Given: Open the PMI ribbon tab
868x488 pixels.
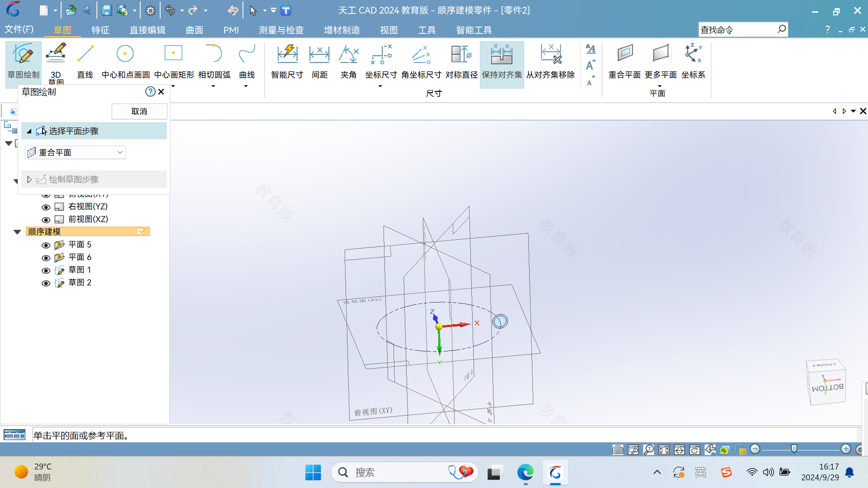Looking at the screenshot, I should 231,30.
